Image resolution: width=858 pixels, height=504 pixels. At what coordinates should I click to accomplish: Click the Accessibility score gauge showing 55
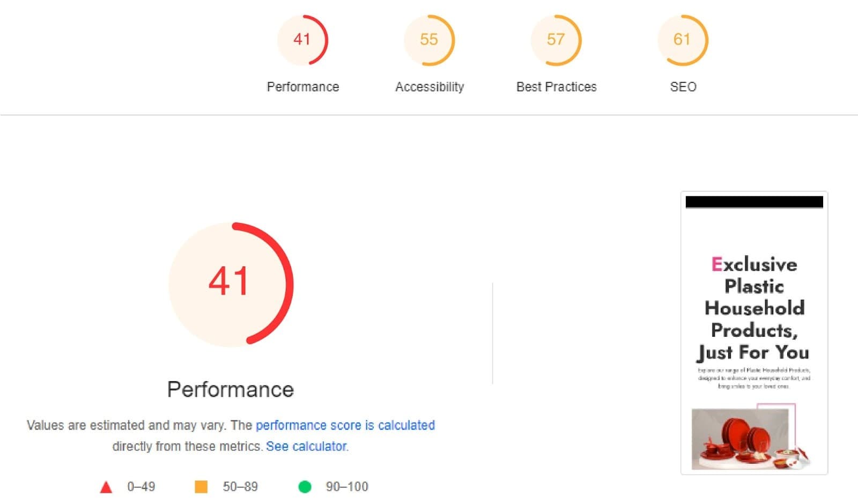(429, 40)
